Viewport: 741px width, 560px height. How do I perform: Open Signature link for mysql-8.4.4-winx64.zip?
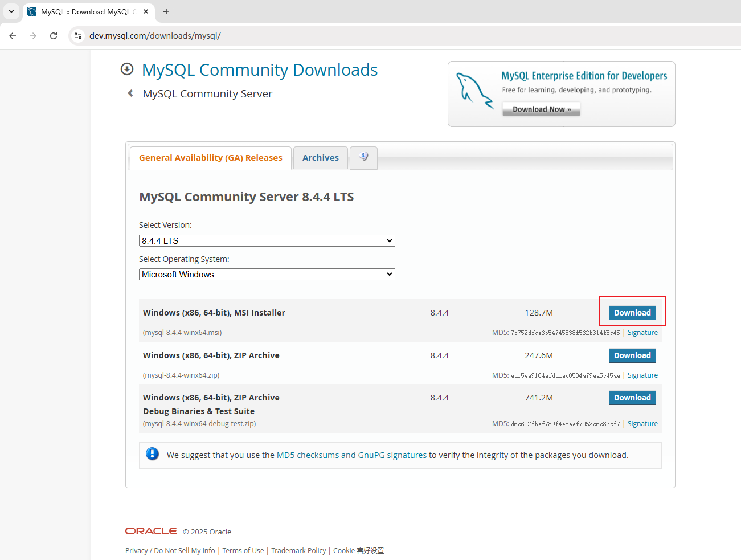tap(642, 375)
